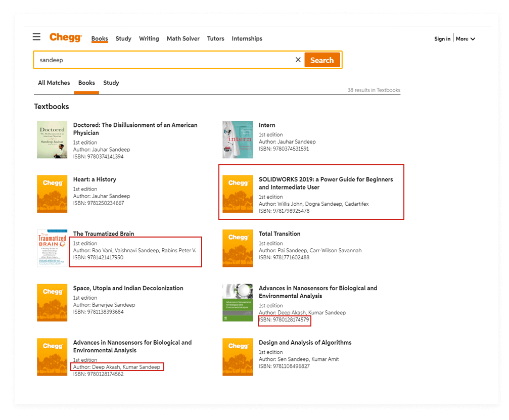Image resolution: width=509 pixels, height=420 pixels.
Task: Click ISBN: 9781108496827 text
Action: (284, 366)
